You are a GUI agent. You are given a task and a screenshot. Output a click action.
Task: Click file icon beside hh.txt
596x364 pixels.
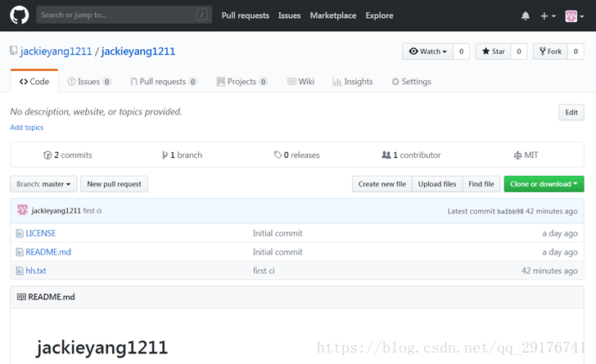coord(20,271)
